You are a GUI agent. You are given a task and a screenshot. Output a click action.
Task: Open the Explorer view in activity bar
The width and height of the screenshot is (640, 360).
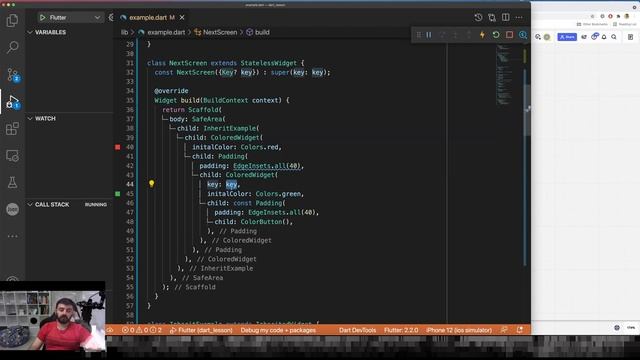(x=12, y=20)
